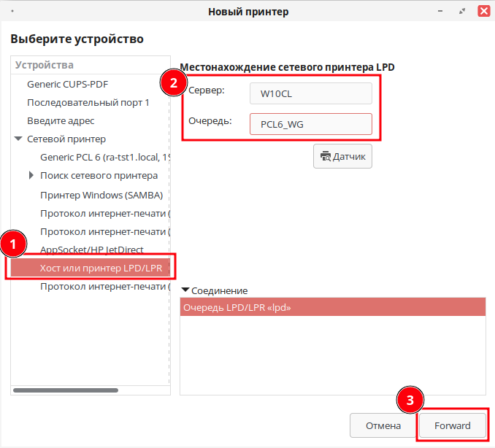Select Принтер Windows (SAMBA) entry

[x=101, y=195]
